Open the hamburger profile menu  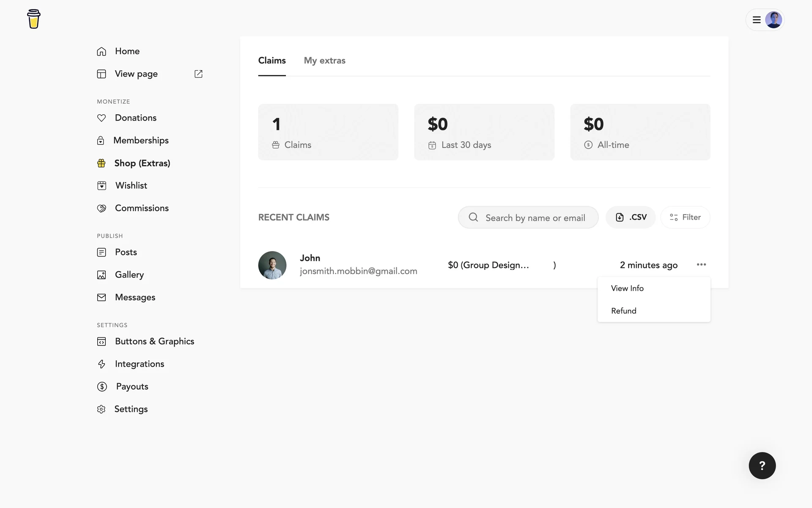(757, 20)
